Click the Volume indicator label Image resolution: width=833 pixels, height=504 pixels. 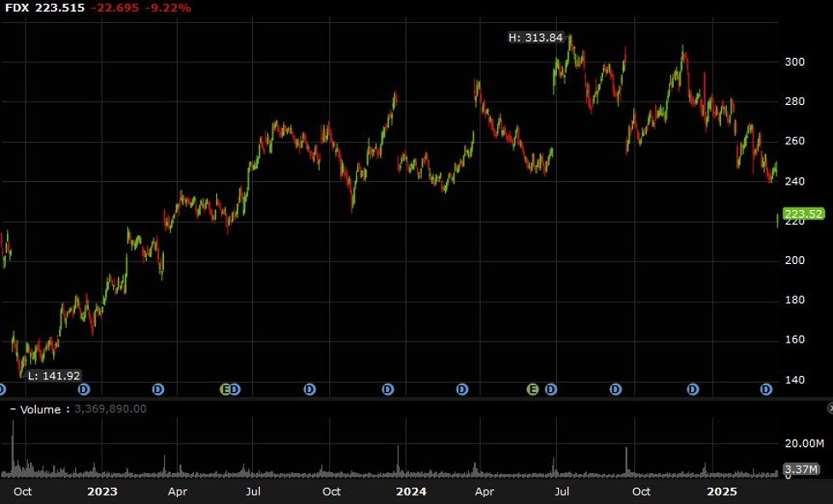pos(40,410)
